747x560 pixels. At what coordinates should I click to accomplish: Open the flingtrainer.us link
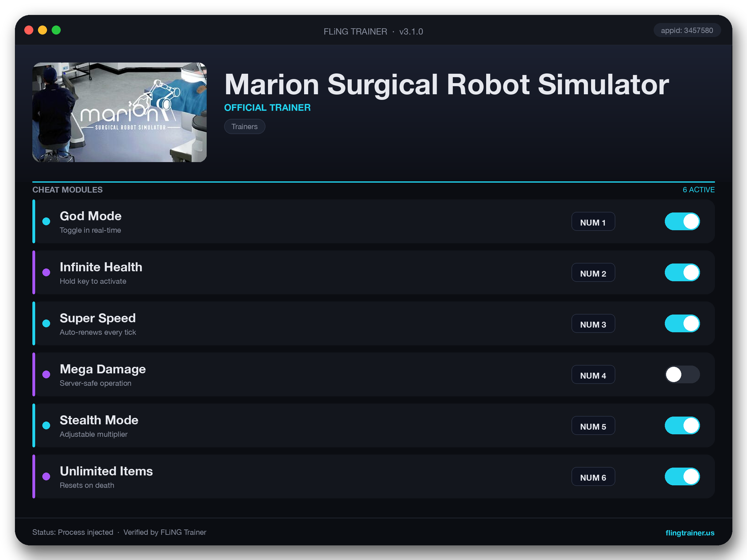point(690,533)
